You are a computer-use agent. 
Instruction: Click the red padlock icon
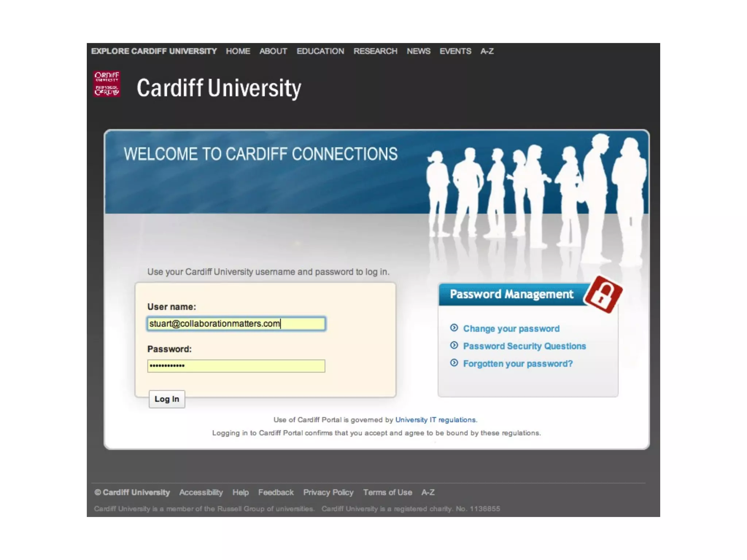coord(603,294)
